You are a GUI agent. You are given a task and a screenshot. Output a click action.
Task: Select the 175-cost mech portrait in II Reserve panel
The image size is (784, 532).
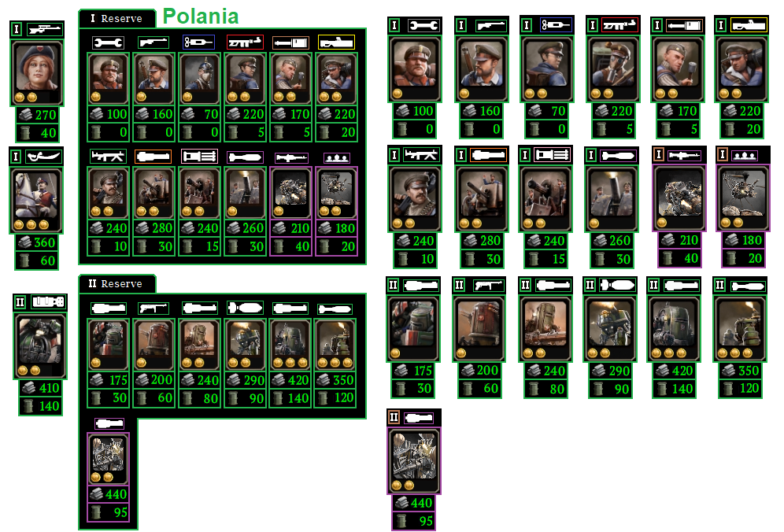[x=109, y=344]
